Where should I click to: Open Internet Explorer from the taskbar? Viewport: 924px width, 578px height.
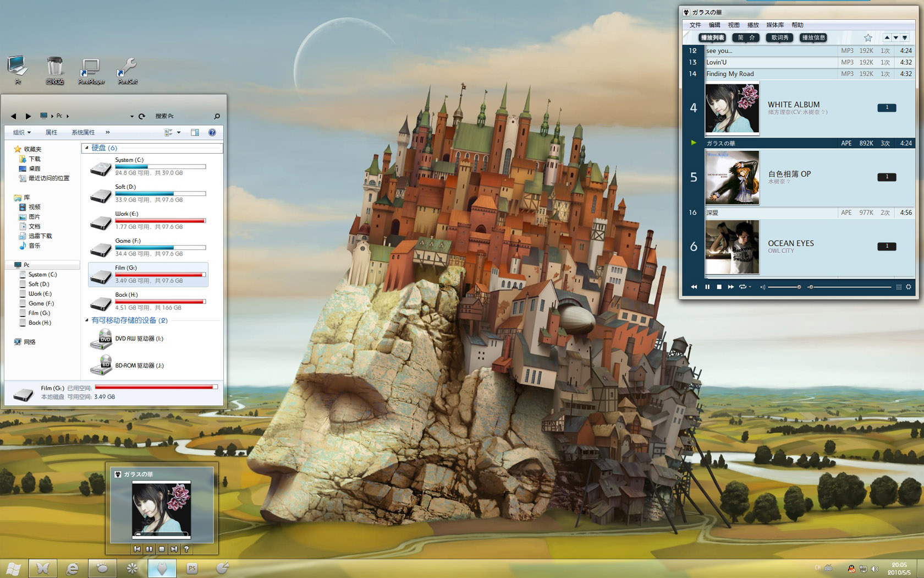[x=72, y=569]
